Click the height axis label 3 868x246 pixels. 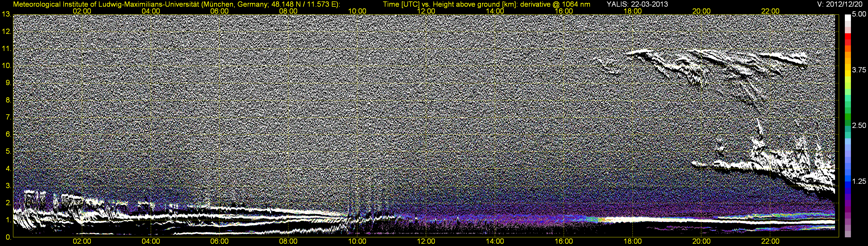(x=8, y=186)
